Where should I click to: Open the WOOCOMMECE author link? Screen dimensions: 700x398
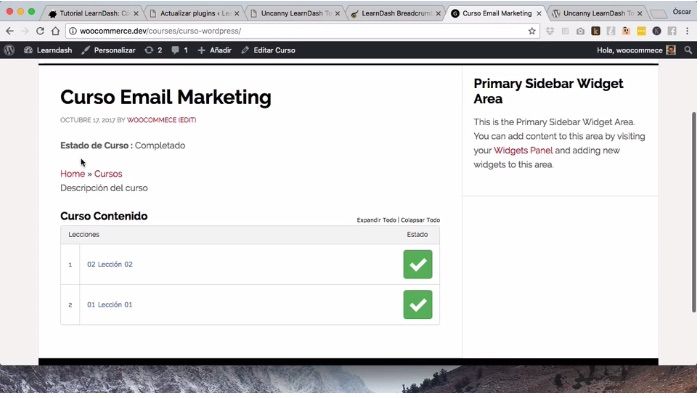[152, 120]
